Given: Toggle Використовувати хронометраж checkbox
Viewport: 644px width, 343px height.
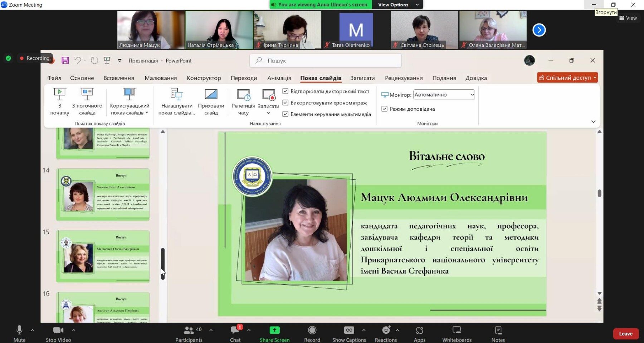Looking at the screenshot, I should point(285,103).
